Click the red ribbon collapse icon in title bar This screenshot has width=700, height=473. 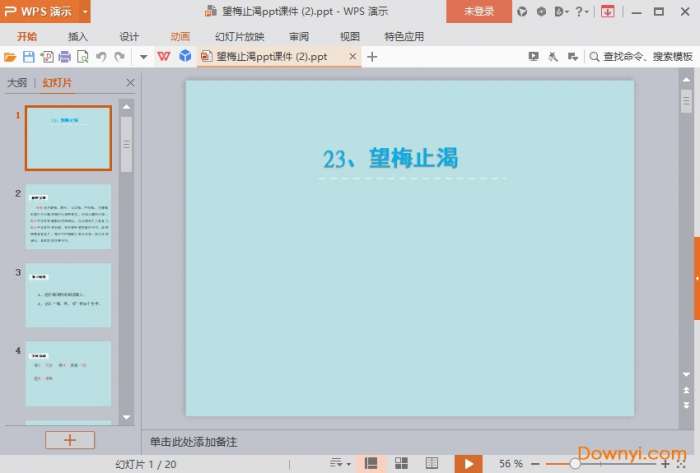tap(607, 12)
